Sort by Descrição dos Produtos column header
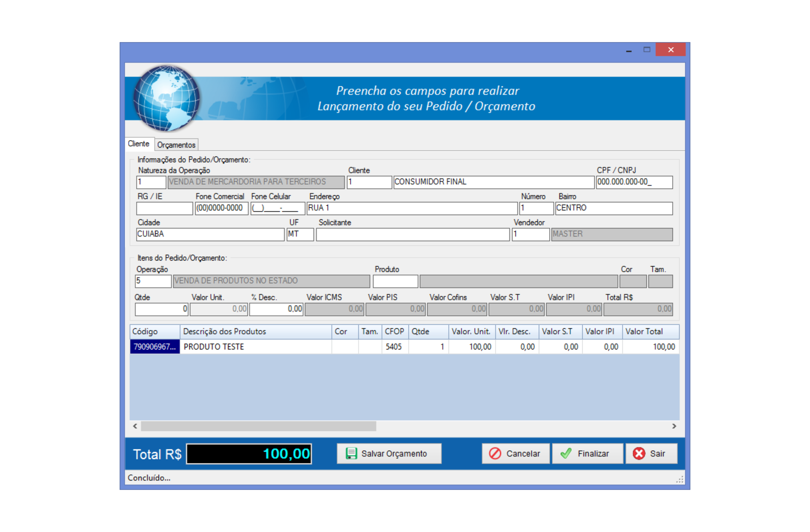Viewport: 810px width, 532px height. point(256,332)
